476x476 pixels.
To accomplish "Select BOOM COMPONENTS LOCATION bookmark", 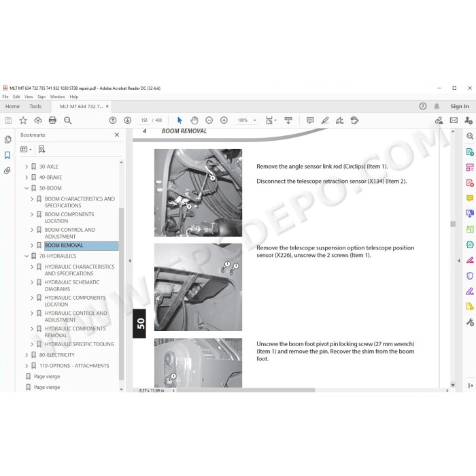I will [69, 218].
